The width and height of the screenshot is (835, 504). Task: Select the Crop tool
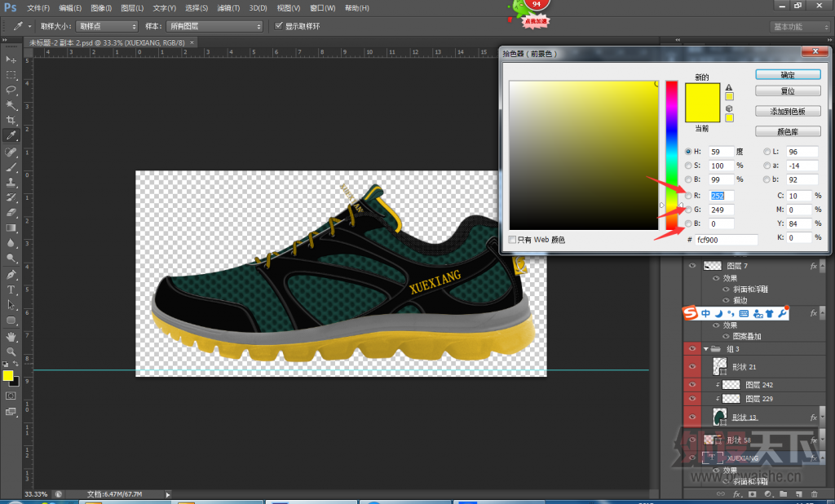pos(11,121)
